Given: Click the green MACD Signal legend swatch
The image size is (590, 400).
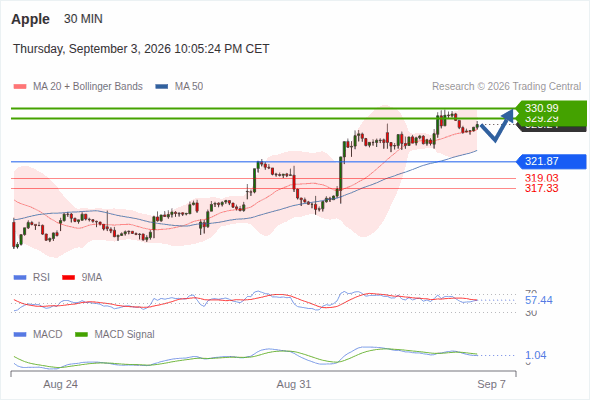Looking at the screenshot, I should point(81,335).
